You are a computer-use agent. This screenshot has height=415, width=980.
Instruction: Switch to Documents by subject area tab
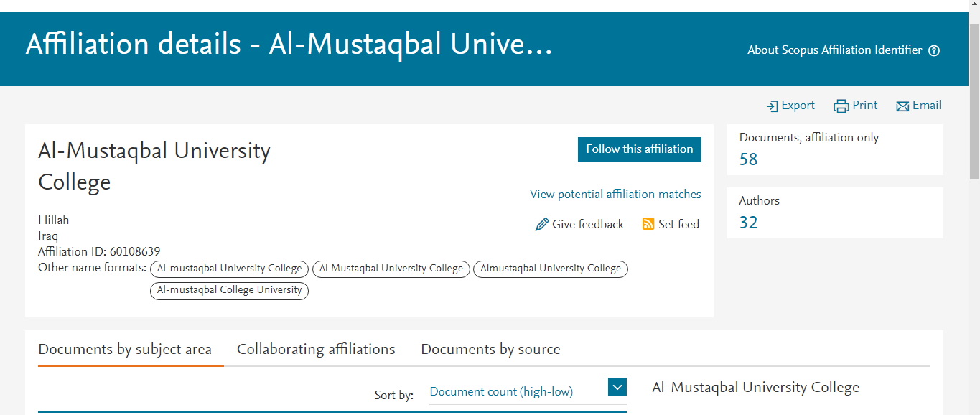pos(125,350)
